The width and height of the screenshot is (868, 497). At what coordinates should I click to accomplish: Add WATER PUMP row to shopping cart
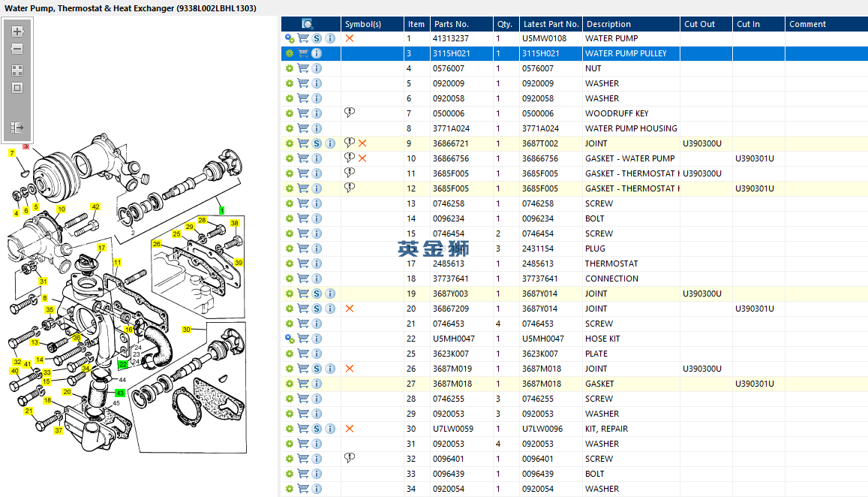pyautogui.click(x=303, y=38)
